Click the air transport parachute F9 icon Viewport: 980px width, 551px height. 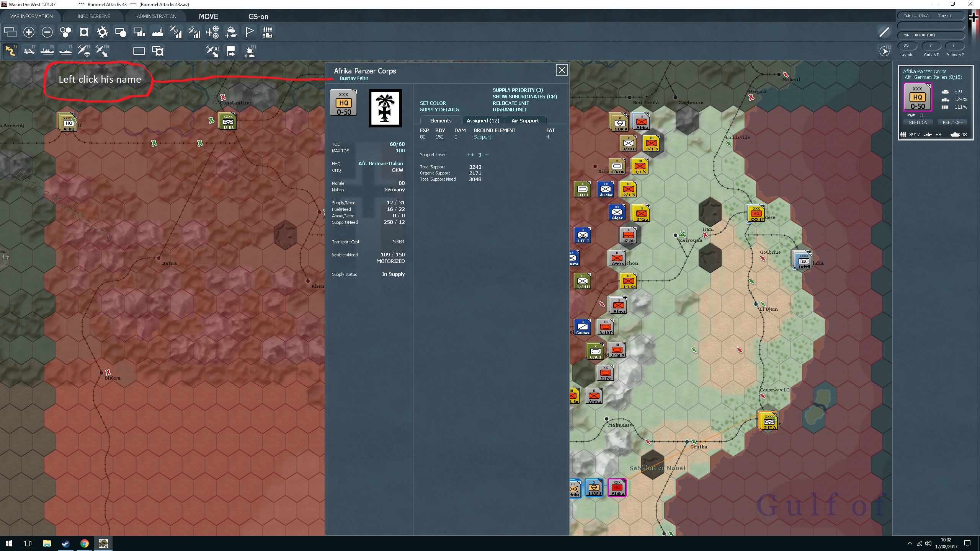(x=84, y=51)
